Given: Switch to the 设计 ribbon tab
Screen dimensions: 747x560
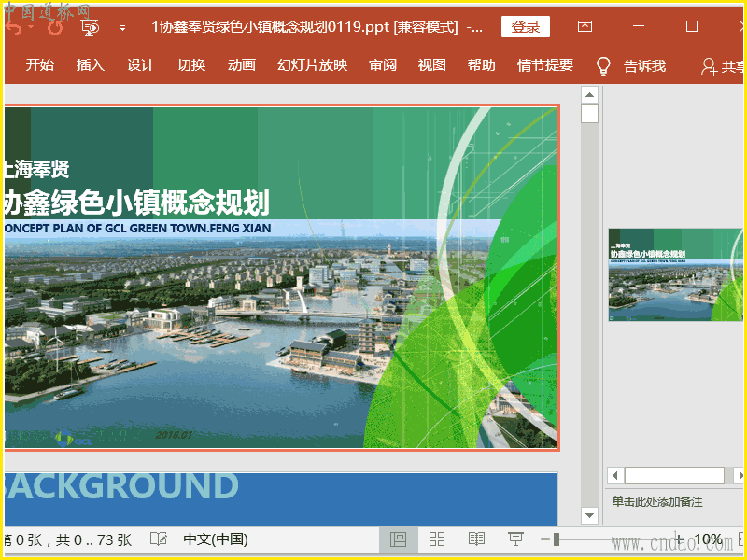Looking at the screenshot, I should 141,65.
